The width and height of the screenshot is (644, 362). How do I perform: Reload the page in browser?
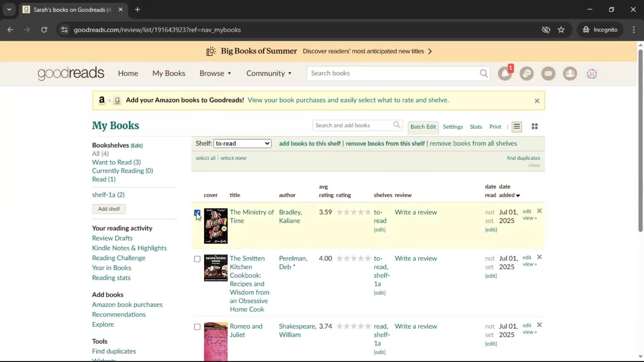click(x=44, y=30)
